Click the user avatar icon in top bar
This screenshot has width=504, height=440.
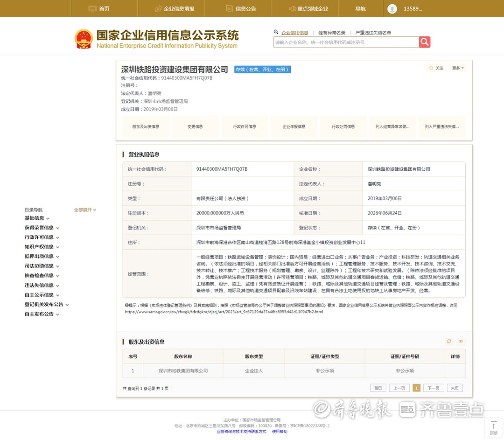(392, 9)
